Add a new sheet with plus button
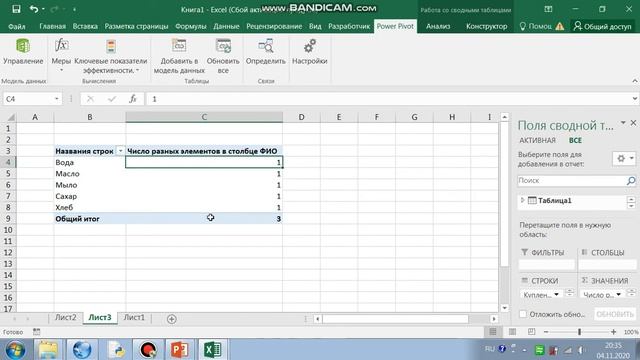 pyautogui.click(x=171, y=319)
